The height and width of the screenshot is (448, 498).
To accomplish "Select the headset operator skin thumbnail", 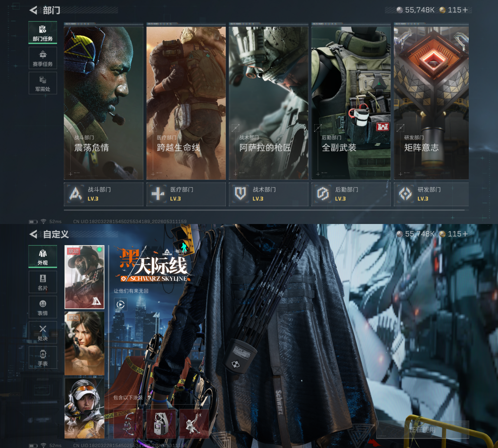I will (84, 408).
